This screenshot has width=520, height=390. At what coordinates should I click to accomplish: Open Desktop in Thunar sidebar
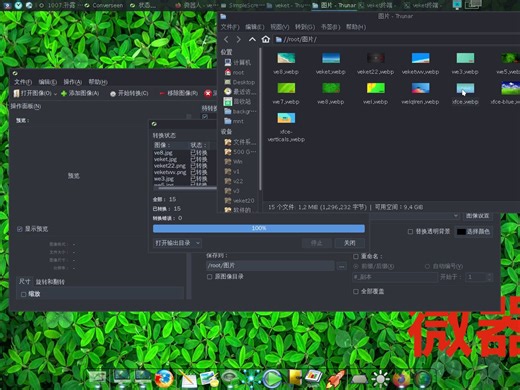click(240, 82)
